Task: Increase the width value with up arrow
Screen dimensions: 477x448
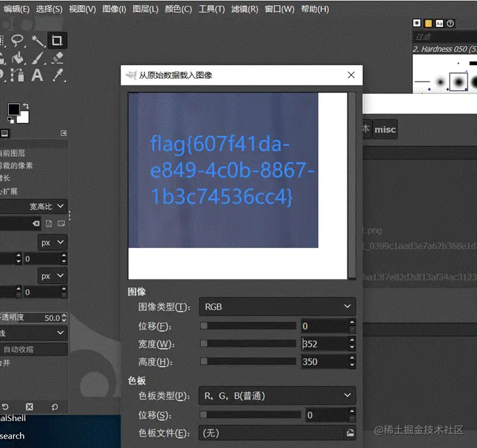Action: coord(352,340)
